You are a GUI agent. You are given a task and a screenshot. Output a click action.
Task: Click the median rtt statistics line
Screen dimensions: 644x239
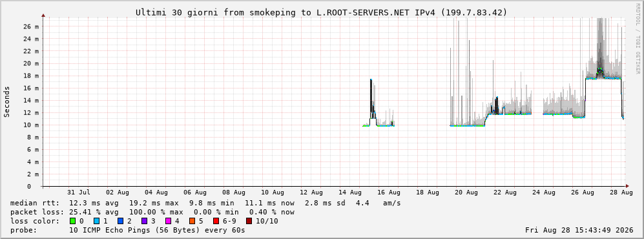pyautogui.click(x=205, y=203)
